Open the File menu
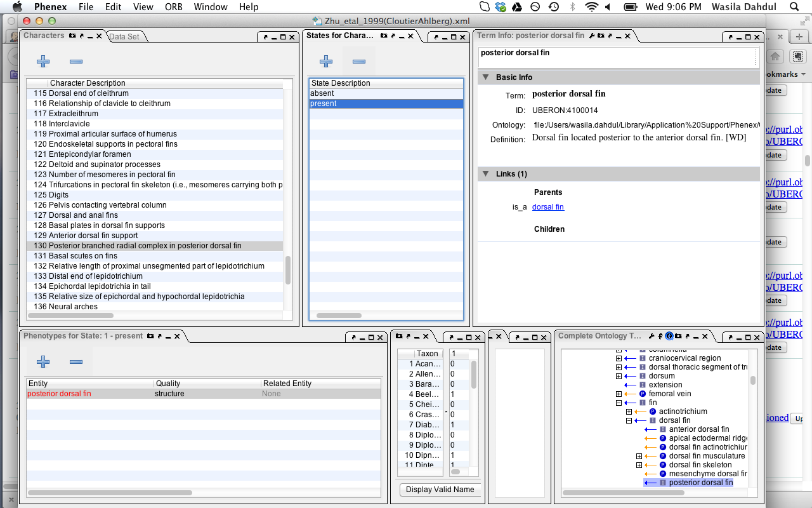Screen dimensions: 812x508 pyautogui.click(x=86, y=7)
